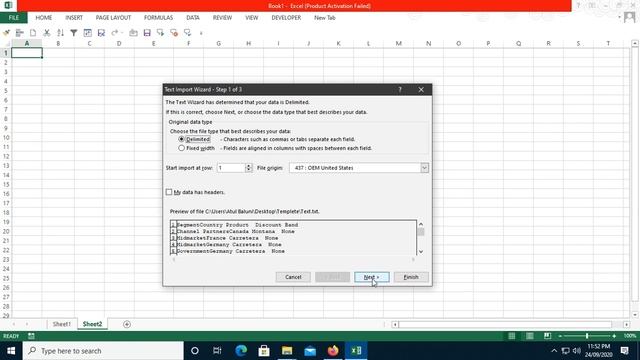
Task: Click the zoom slider handle
Action: pos(587,336)
